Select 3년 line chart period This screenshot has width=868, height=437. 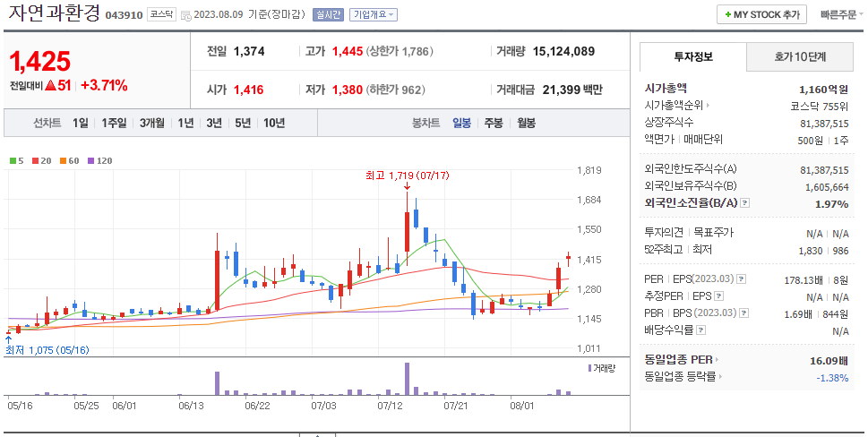pos(214,123)
